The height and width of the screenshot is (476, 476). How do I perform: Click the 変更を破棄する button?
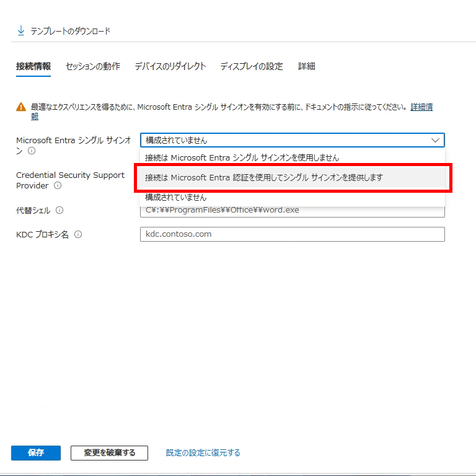(x=109, y=453)
